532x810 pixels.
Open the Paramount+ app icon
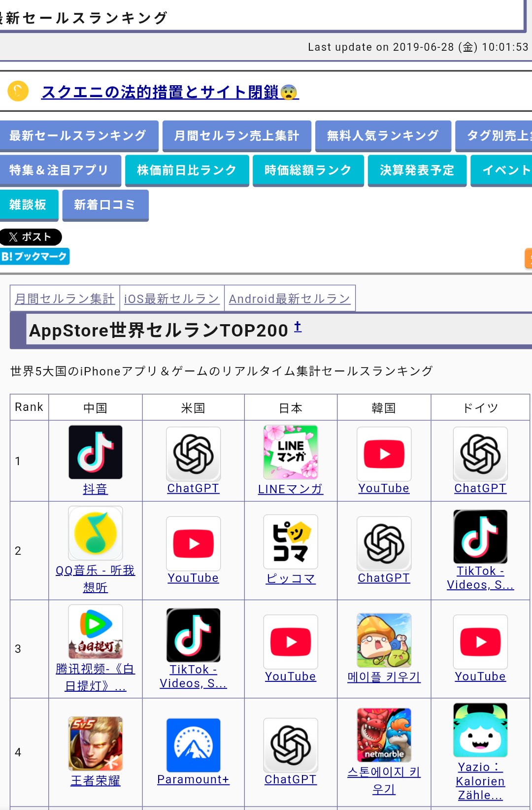tap(193, 745)
